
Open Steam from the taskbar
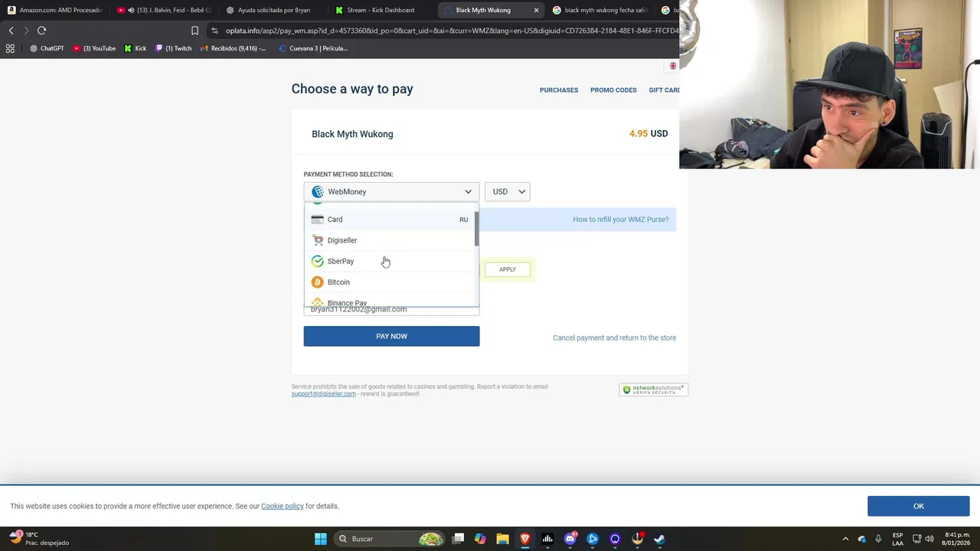click(x=659, y=539)
